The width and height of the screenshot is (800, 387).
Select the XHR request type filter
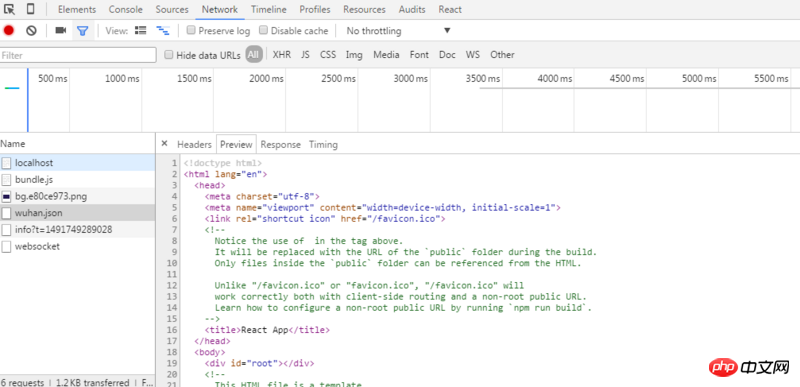(282, 55)
